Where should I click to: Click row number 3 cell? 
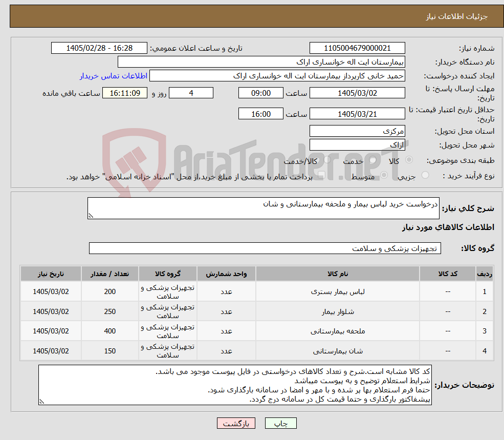point(485,331)
